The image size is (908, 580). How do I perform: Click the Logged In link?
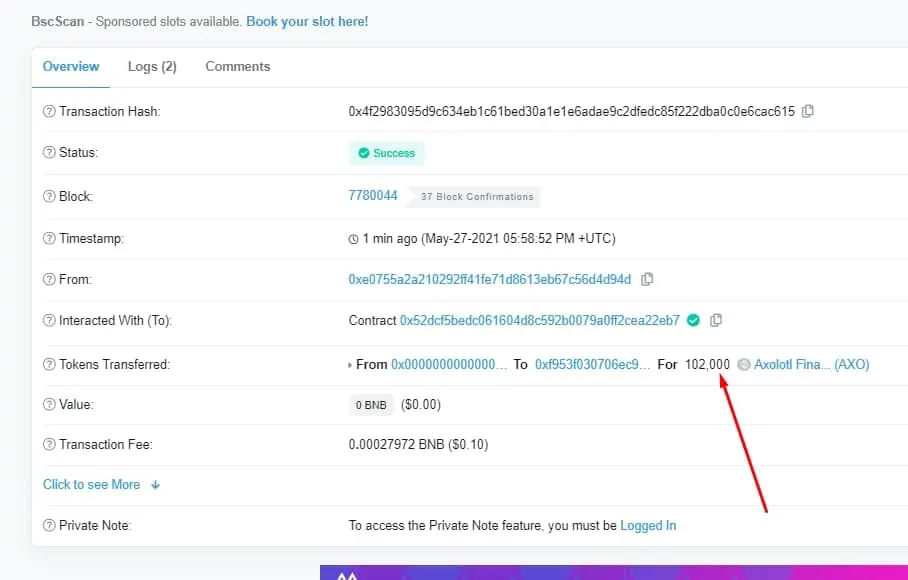coord(648,526)
